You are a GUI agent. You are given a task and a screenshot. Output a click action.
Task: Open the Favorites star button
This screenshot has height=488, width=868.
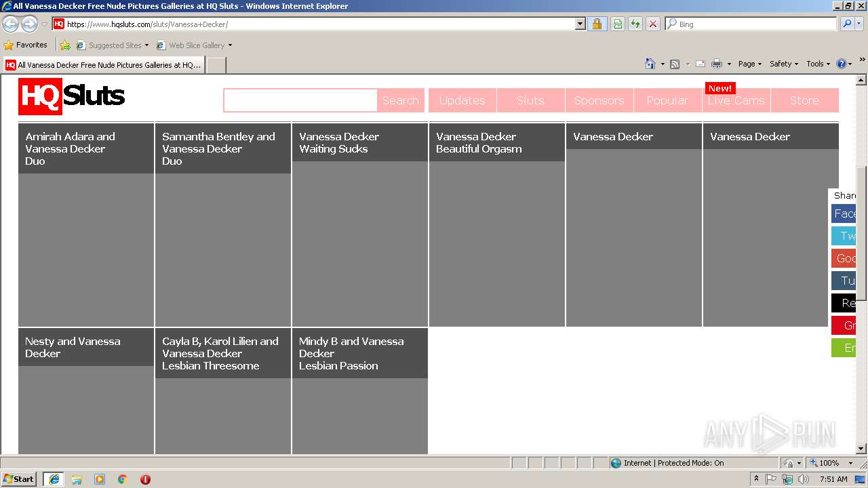click(x=26, y=45)
